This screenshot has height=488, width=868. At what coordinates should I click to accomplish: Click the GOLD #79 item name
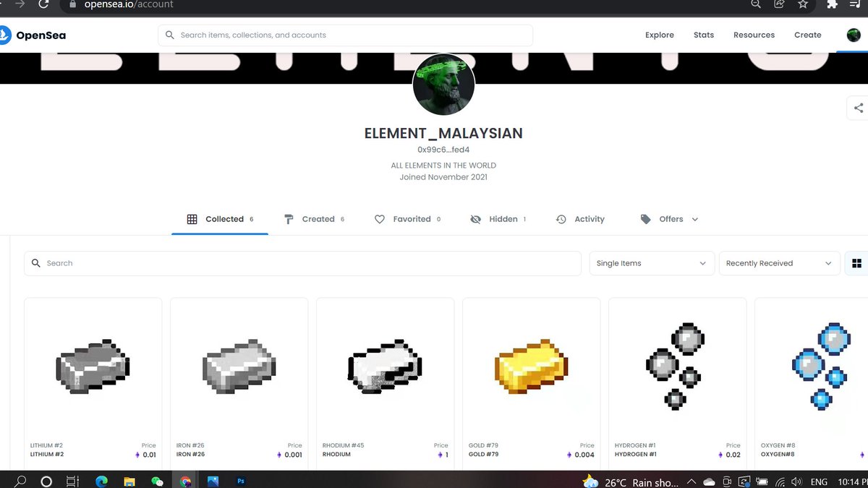pos(483,455)
